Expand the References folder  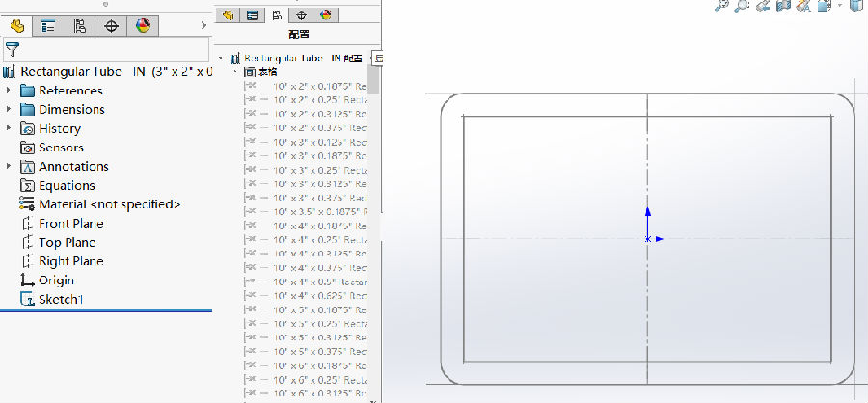(x=9, y=91)
